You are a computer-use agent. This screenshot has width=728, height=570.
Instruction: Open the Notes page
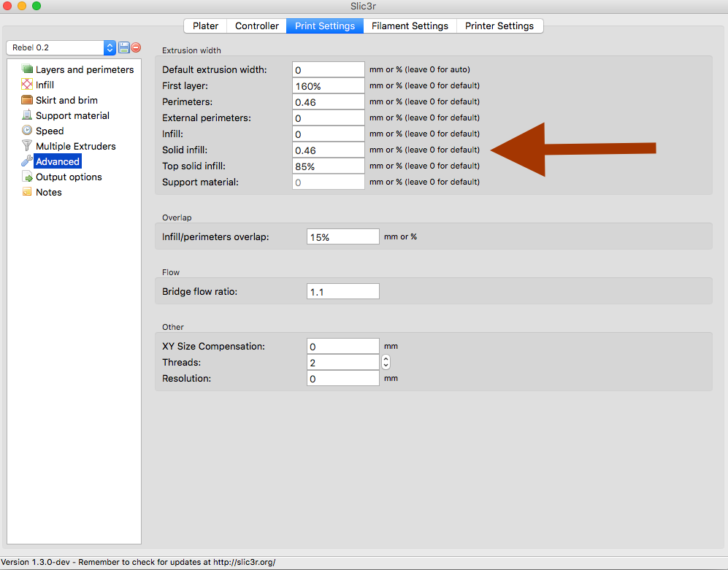(48, 192)
